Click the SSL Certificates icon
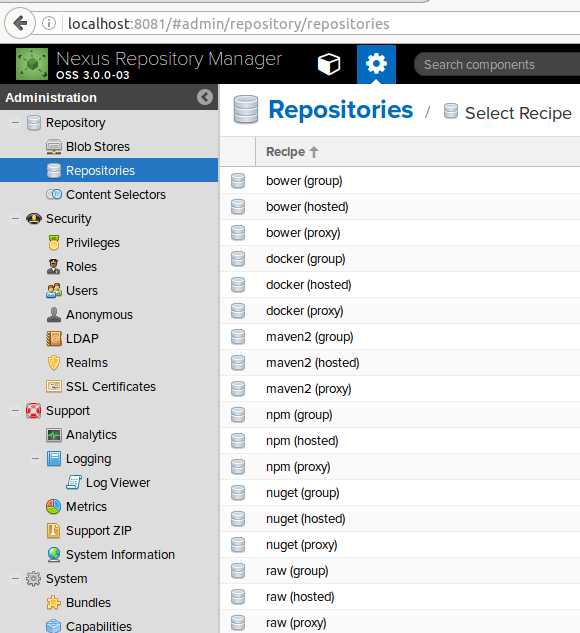This screenshot has height=633, width=580. point(54,387)
